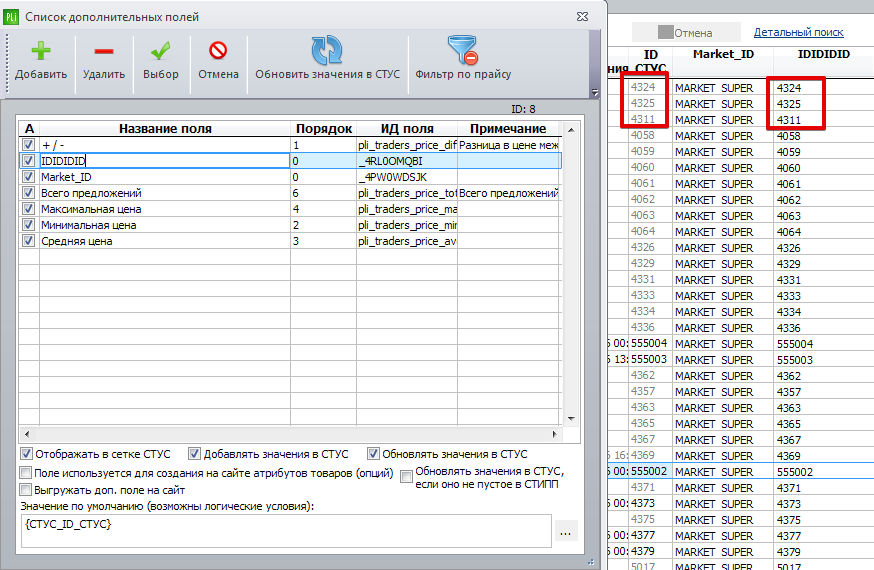Open toolbar overflow arrow at right edge
Image resolution: width=874 pixels, height=570 pixels.
(x=595, y=92)
